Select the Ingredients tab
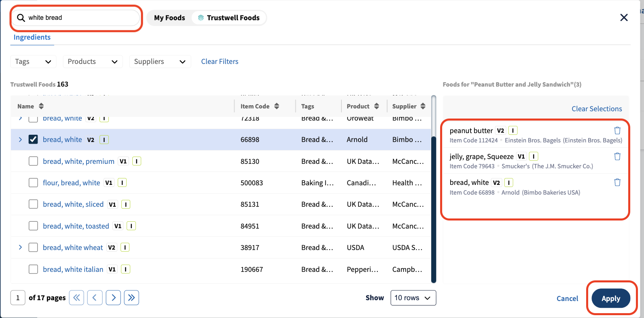This screenshot has width=644, height=318. click(x=32, y=37)
